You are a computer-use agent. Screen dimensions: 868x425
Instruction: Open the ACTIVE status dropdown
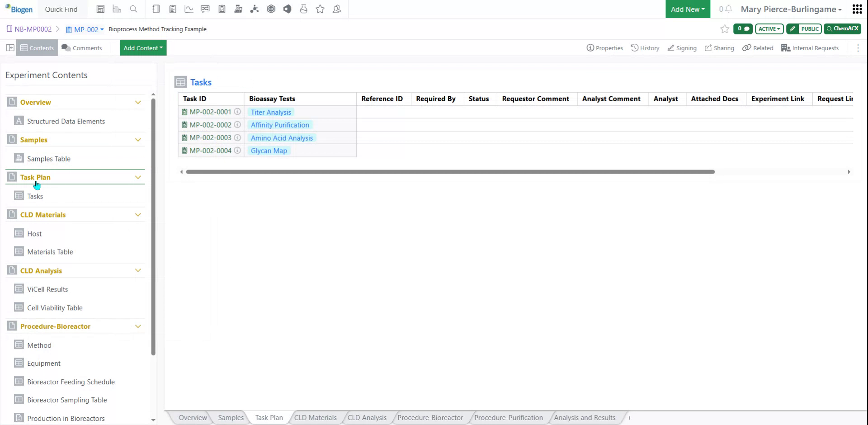tap(769, 28)
